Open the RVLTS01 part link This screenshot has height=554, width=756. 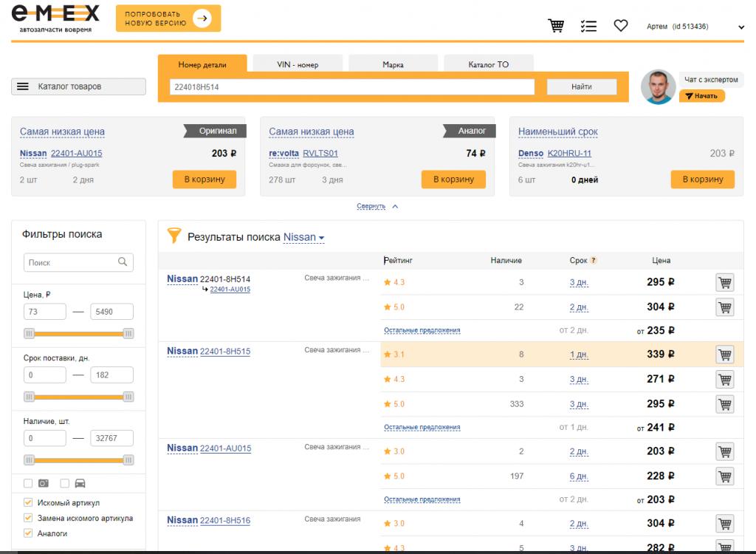pyautogui.click(x=320, y=153)
